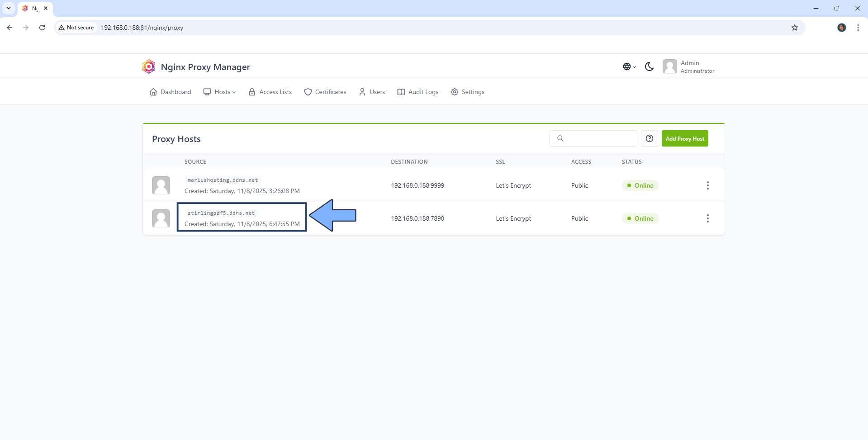Open the help question mark icon
This screenshot has height=440, width=868.
[x=649, y=138]
